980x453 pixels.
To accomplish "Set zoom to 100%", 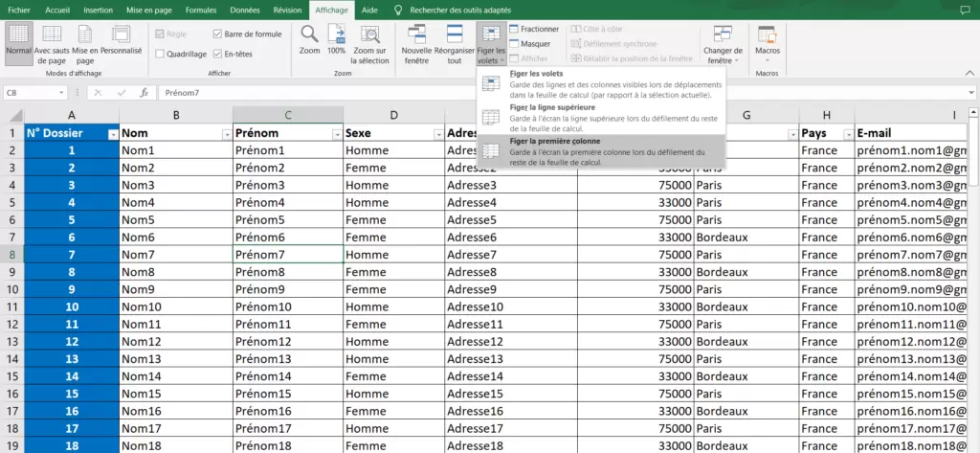I will coord(336,40).
